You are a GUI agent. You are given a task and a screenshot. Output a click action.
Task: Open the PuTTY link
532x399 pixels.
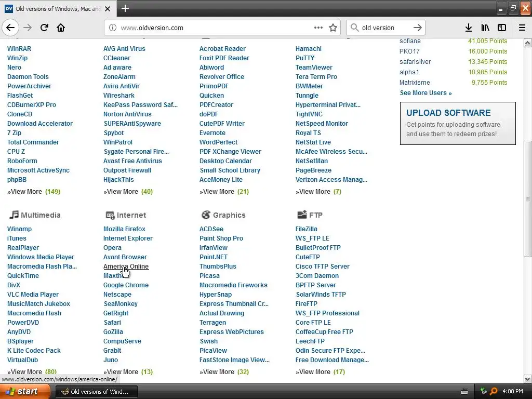[304, 58]
